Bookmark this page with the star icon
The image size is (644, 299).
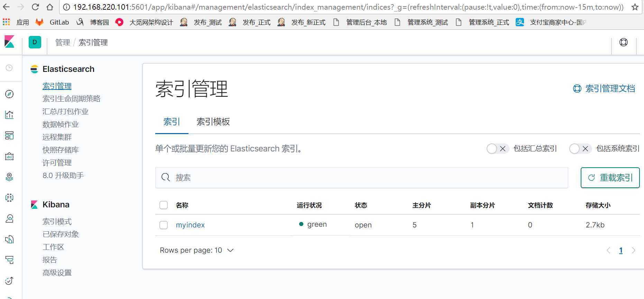click(x=635, y=7)
